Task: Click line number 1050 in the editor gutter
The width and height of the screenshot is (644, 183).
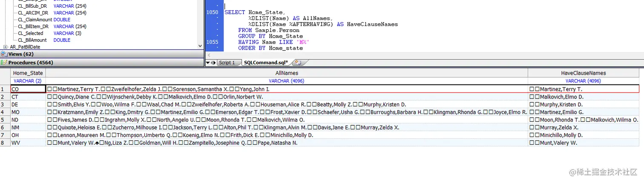Action: tap(212, 12)
